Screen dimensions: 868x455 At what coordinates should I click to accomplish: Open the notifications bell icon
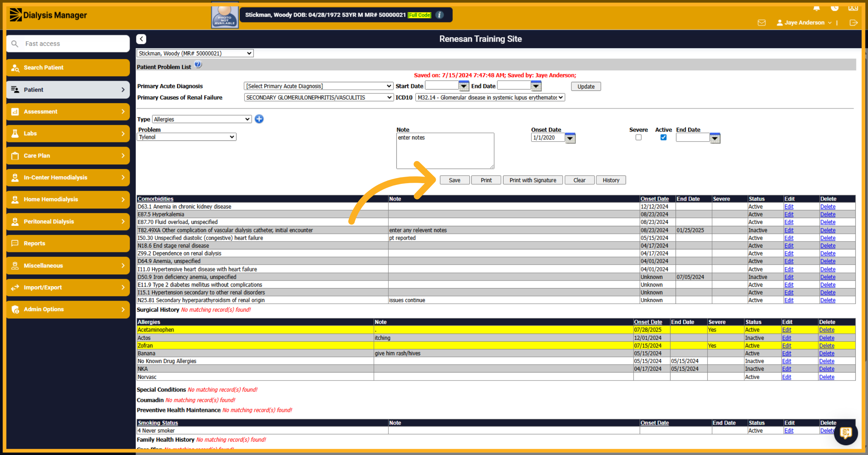[817, 8]
